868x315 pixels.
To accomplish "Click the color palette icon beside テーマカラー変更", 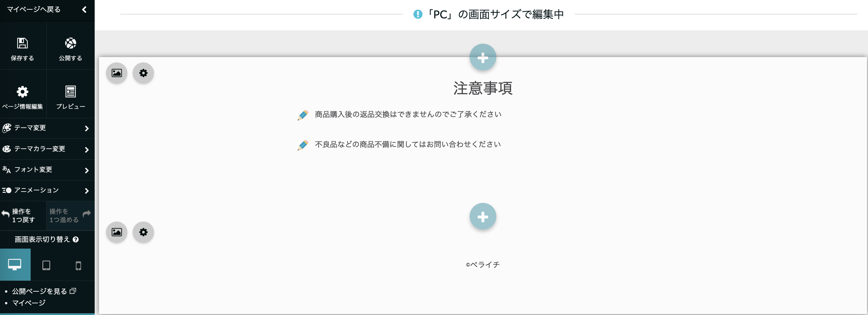I will pos(7,149).
